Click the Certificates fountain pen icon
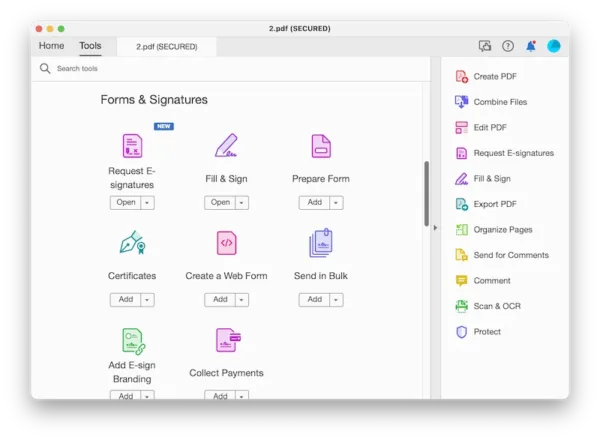 click(x=132, y=243)
